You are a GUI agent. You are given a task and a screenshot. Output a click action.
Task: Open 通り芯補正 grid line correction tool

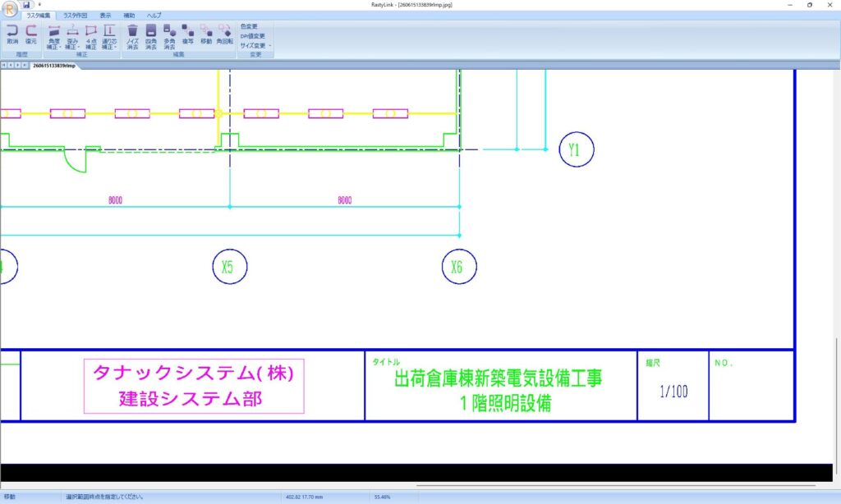(109, 37)
